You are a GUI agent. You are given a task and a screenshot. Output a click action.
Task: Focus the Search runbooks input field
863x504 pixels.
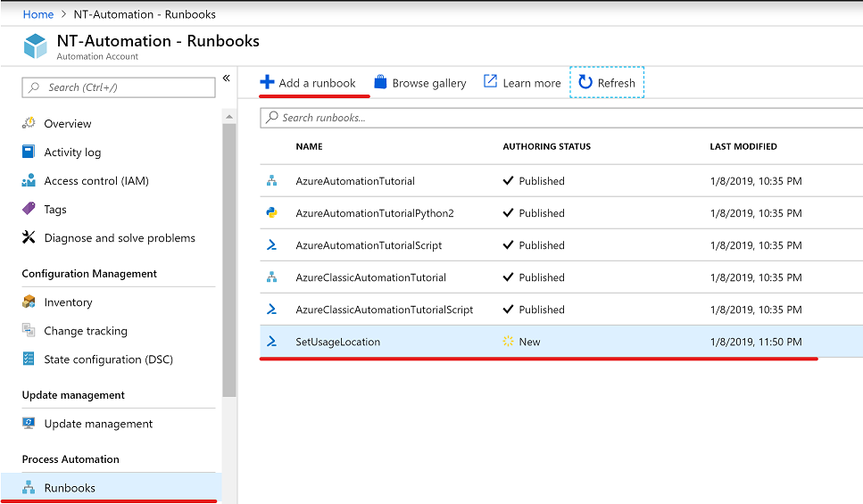[x=561, y=118]
